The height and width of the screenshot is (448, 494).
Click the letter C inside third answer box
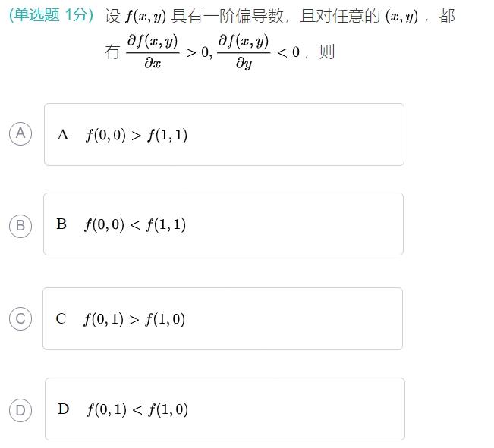pos(61,319)
